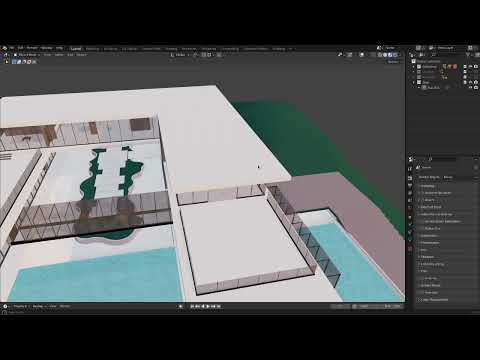The image size is (480, 360).
Task: Open the Window menu
Action: point(47,48)
